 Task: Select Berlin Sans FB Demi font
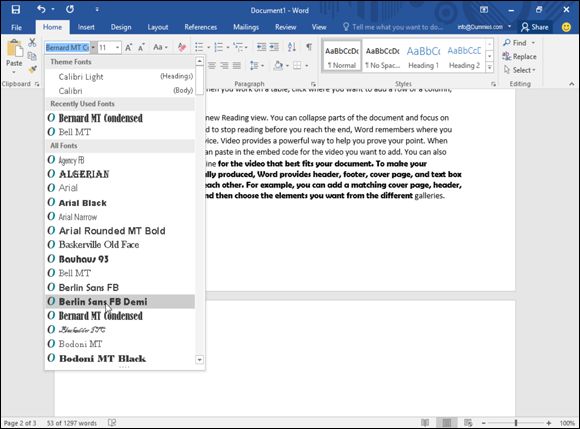(x=120, y=302)
